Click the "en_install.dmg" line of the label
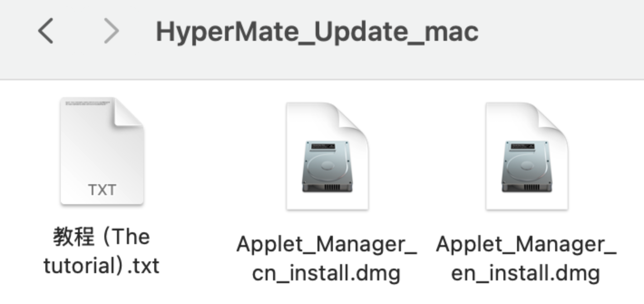This screenshot has width=644, height=304. (526, 273)
